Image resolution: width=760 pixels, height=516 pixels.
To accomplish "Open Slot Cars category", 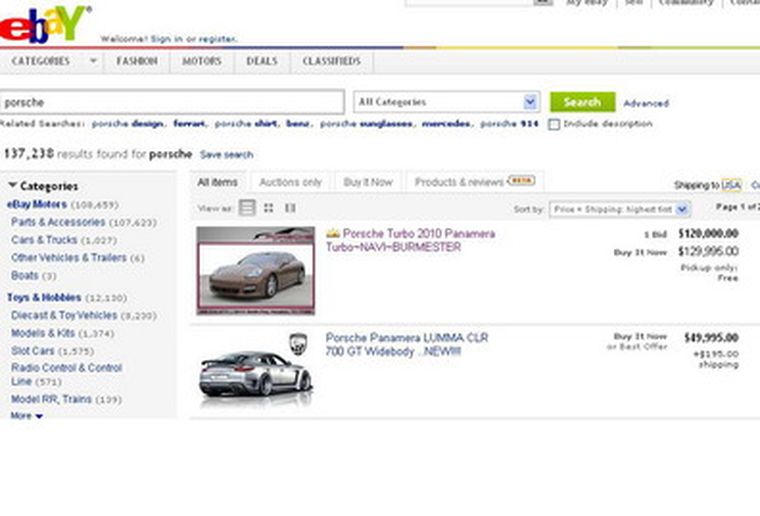I will [32, 351].
